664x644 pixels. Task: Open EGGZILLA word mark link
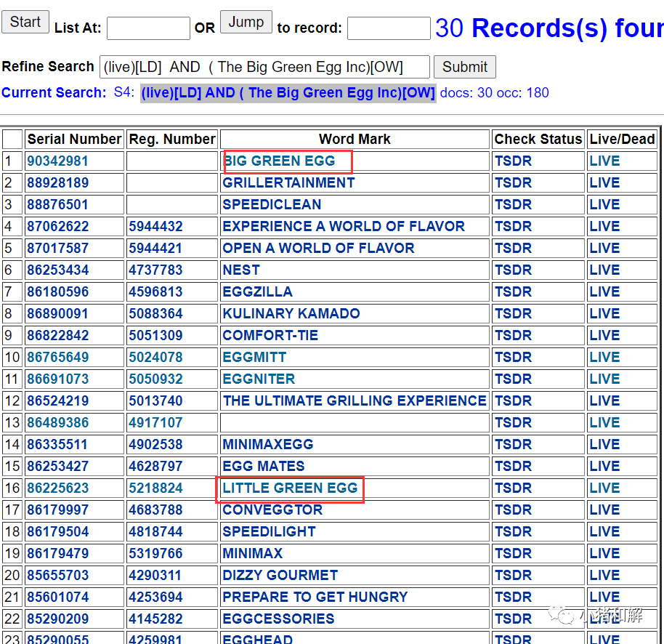click(x=257, y=292)
